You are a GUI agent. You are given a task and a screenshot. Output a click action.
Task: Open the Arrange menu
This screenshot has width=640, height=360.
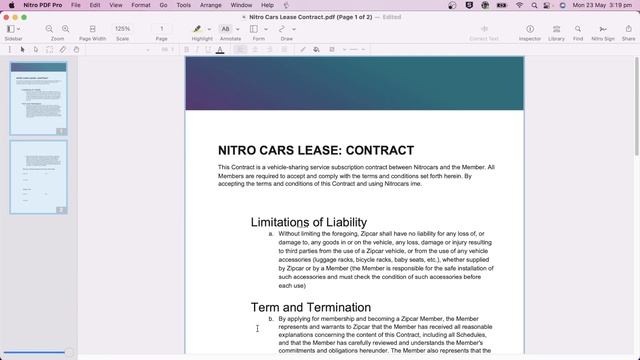pyautogui.click(x=211, y=5)
